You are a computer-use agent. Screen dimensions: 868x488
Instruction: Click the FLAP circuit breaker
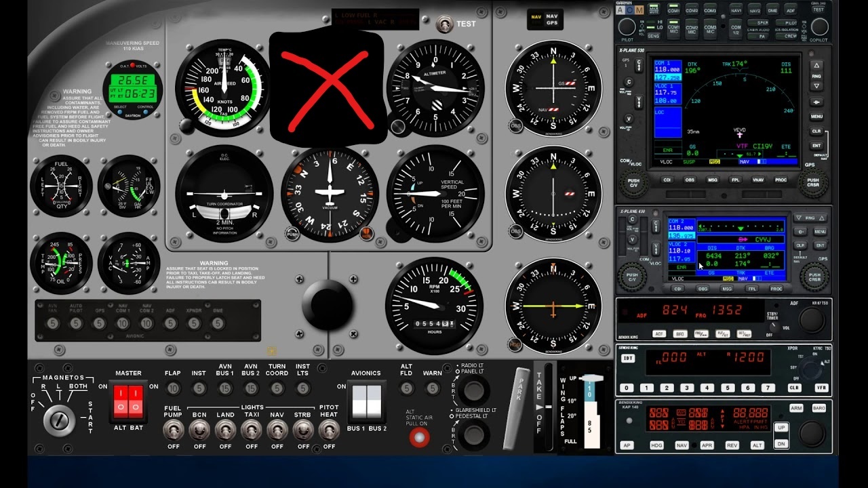[173, 388]
